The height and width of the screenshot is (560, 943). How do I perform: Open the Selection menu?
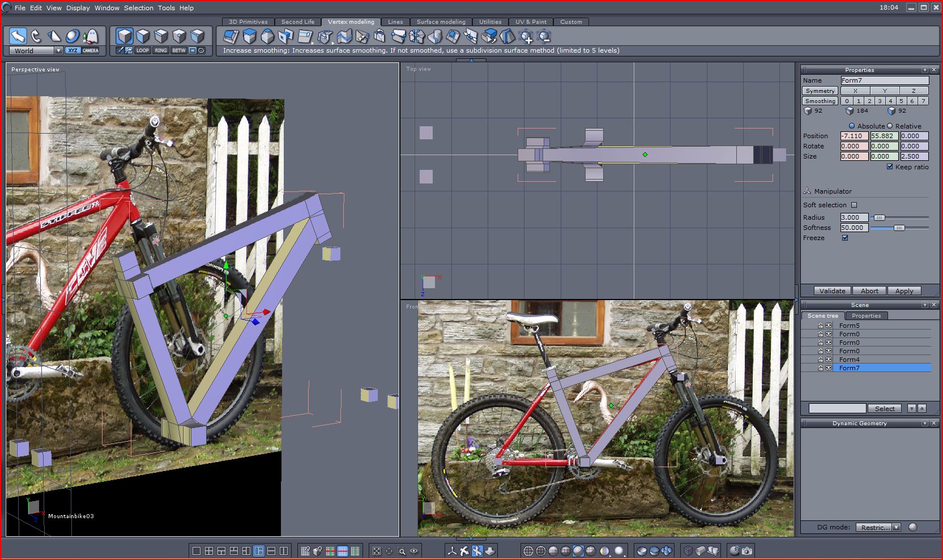pyautogui.click(x=139, y=8)
